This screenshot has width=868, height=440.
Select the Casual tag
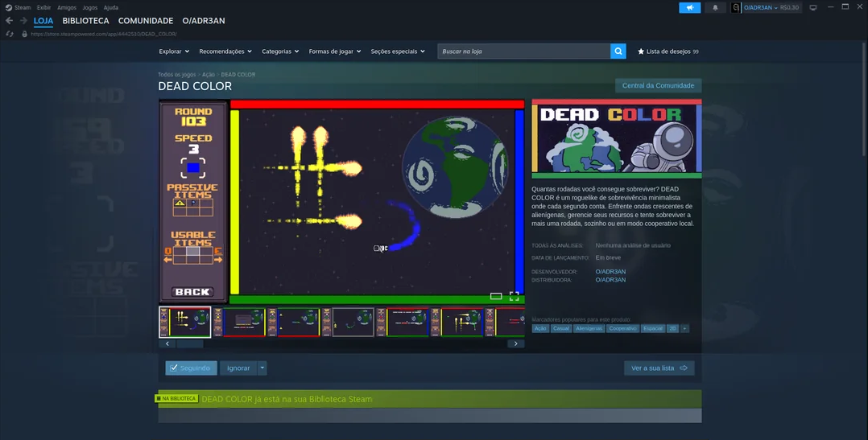[560, 328]
